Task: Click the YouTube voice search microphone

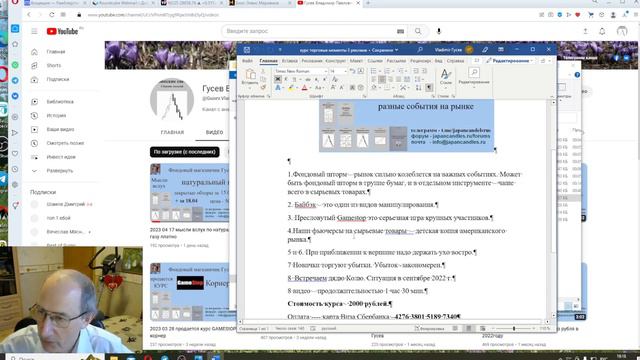Action: click(x=439, y=31)
